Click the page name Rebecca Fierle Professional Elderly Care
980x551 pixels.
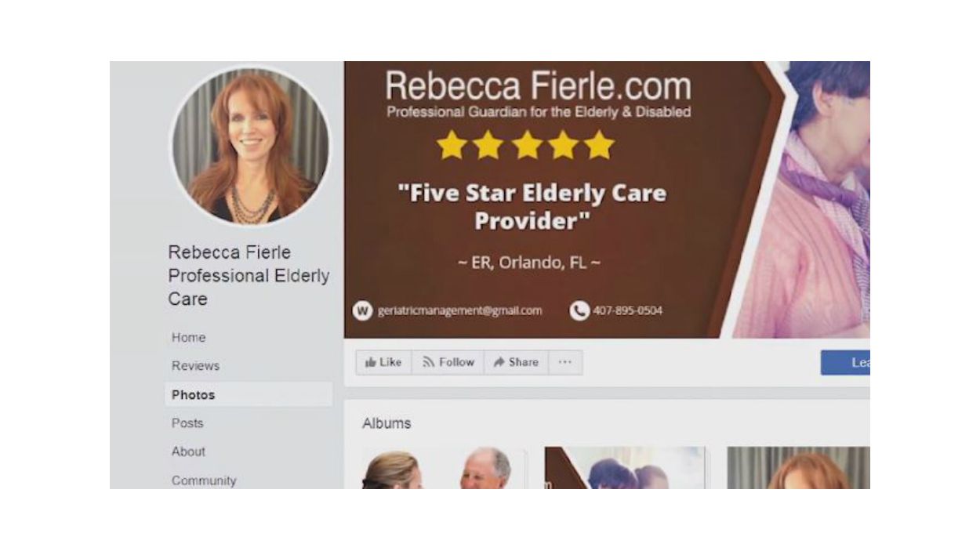249,275
